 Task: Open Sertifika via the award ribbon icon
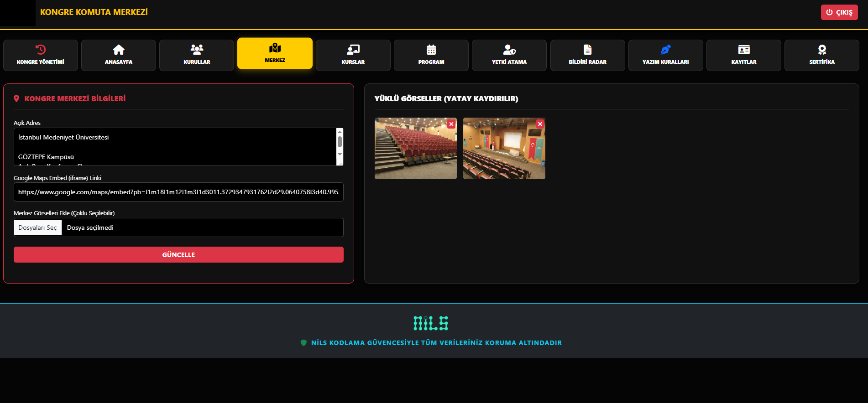coord(822,50)
